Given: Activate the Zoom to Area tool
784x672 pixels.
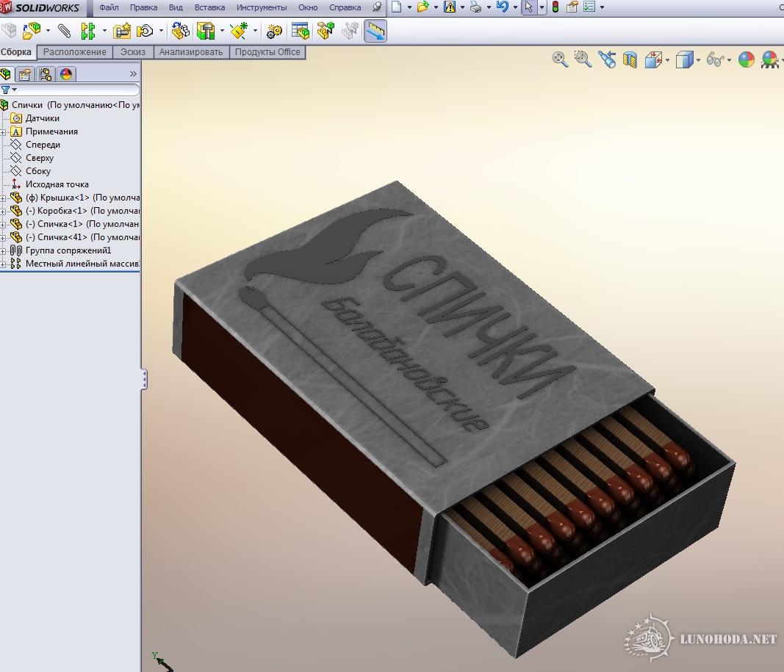Looking at the screenshot, I should [583, 60].
